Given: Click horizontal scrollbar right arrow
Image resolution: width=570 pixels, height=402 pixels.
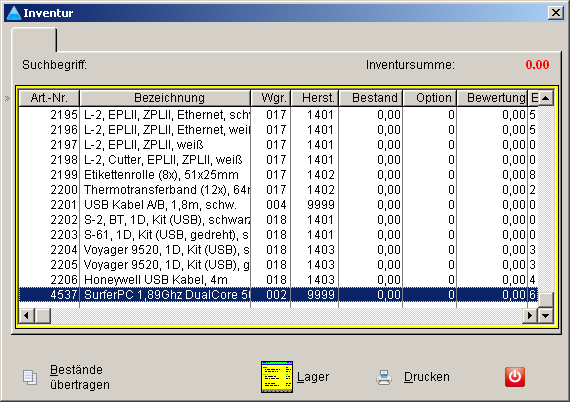Looking at the screenshot, I should [x=530, y=315].
